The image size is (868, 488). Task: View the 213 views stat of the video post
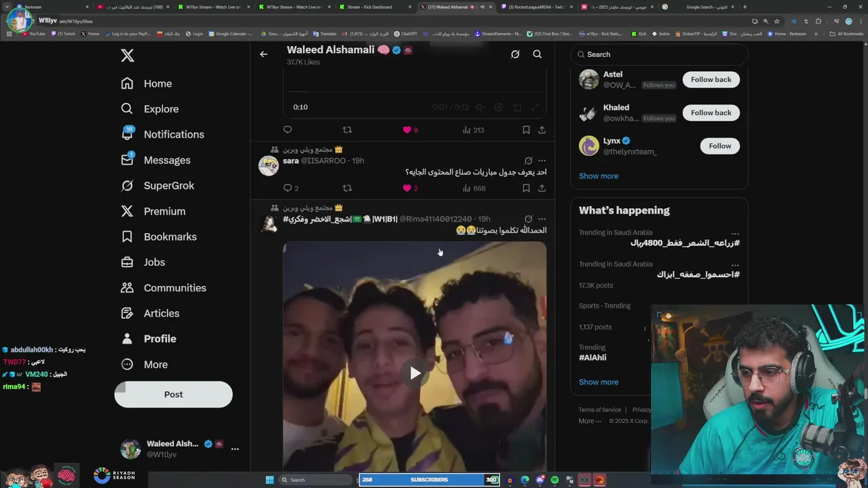click(x=473, y=130)
